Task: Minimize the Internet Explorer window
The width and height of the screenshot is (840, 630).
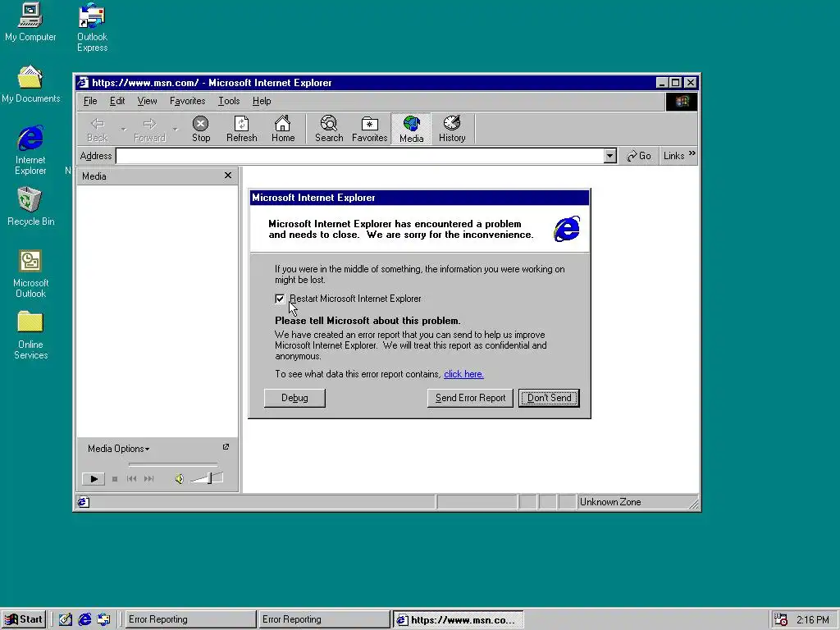Action: tap(662, 83)
